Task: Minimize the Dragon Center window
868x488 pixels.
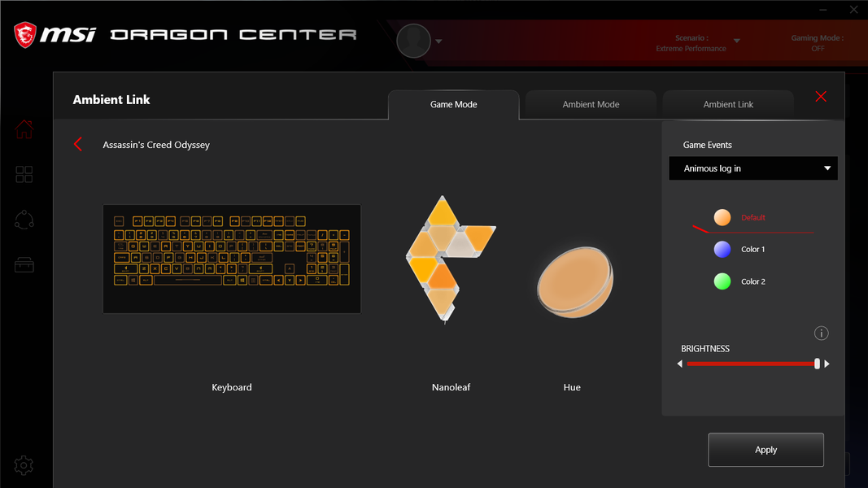Action: click(x=823, y=10)
